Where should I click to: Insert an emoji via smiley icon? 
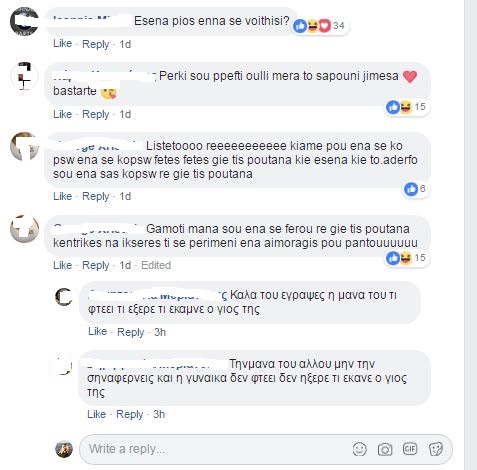click(359, 449)
